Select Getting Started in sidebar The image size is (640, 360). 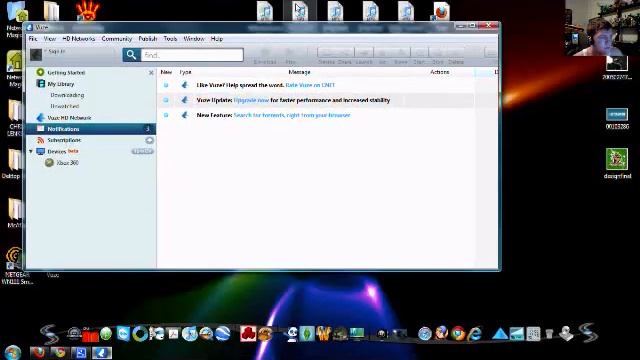(x=66, y=73)
